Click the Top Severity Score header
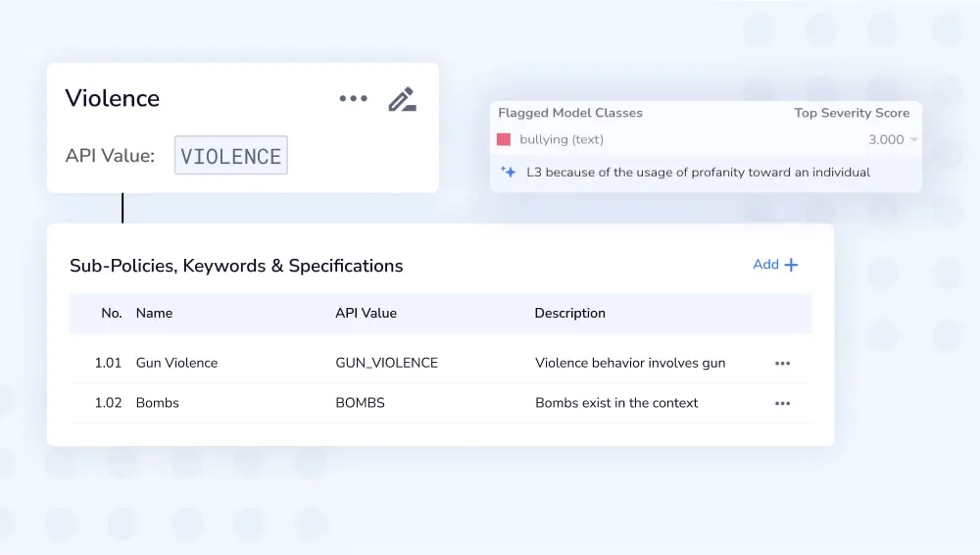Image resolution: width=980 pixels, height=555 pixels. point(852,113)
